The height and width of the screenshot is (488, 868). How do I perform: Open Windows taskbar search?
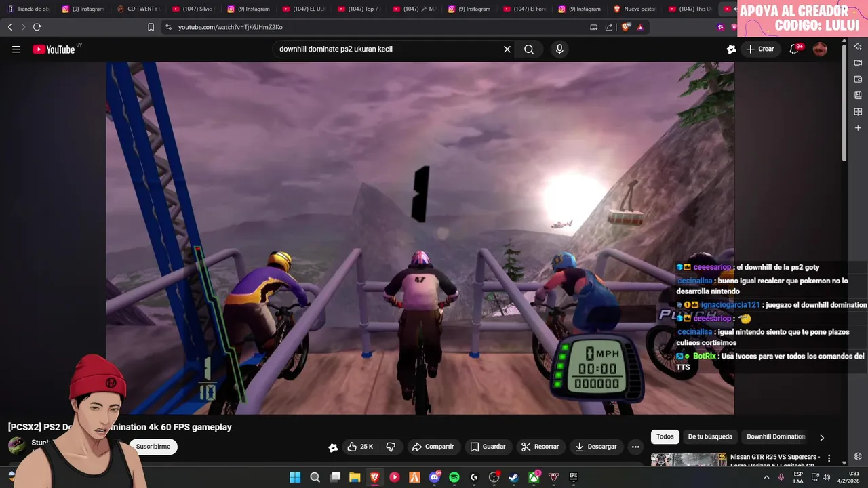pos(315,477)
